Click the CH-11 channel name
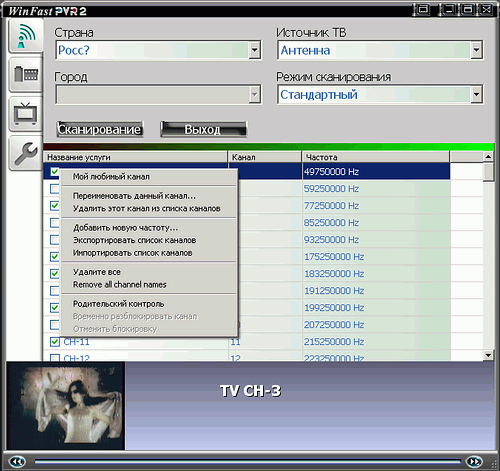Screen dimensions: 500x471 click(77, 342)
